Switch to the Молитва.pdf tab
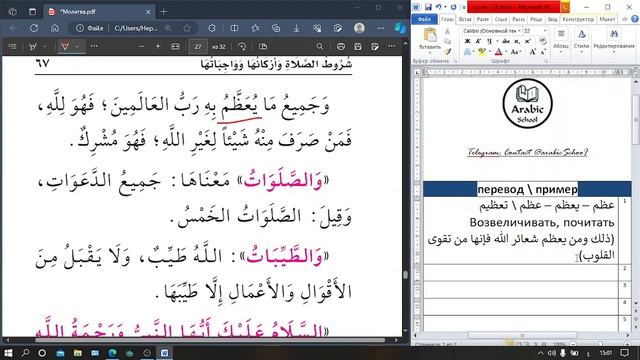This screenshot has width=640, height=360. tap(98, 12)
